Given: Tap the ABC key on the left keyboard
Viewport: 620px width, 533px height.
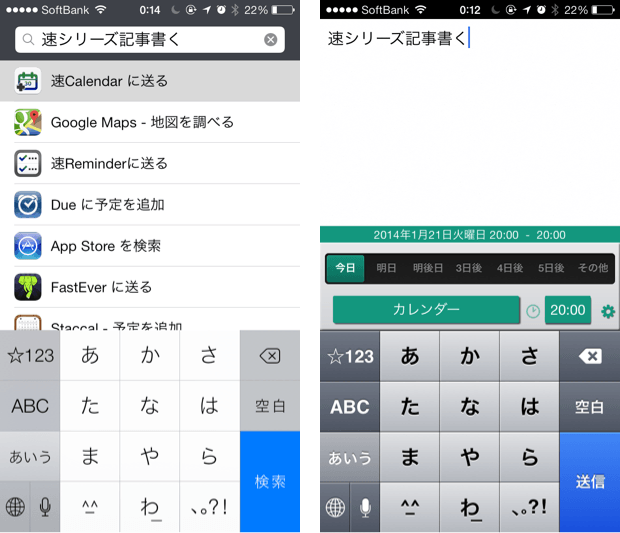Looking at the screenshot, I should pyautogui.click(x=30, y=406).
